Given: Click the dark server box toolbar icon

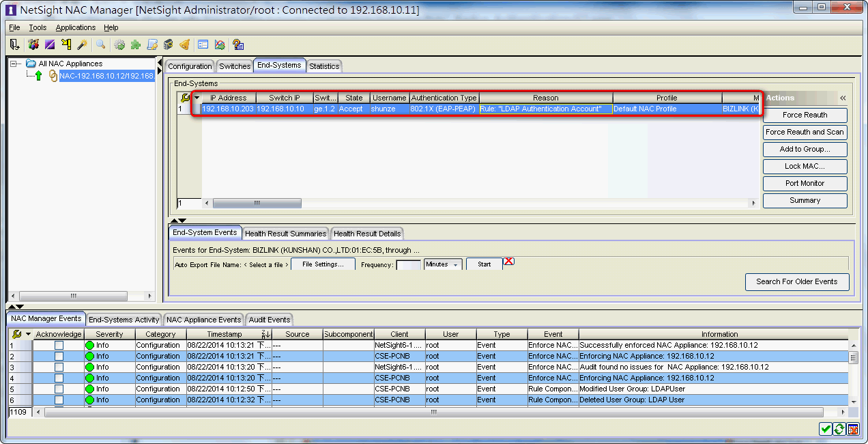Looking at the screenshot, I should pos(168,44).
